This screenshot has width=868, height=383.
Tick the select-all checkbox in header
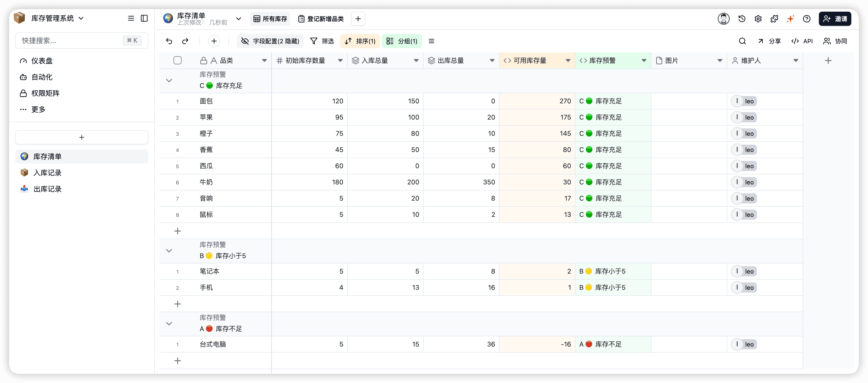pyautogui.click(x=178, y=61)
